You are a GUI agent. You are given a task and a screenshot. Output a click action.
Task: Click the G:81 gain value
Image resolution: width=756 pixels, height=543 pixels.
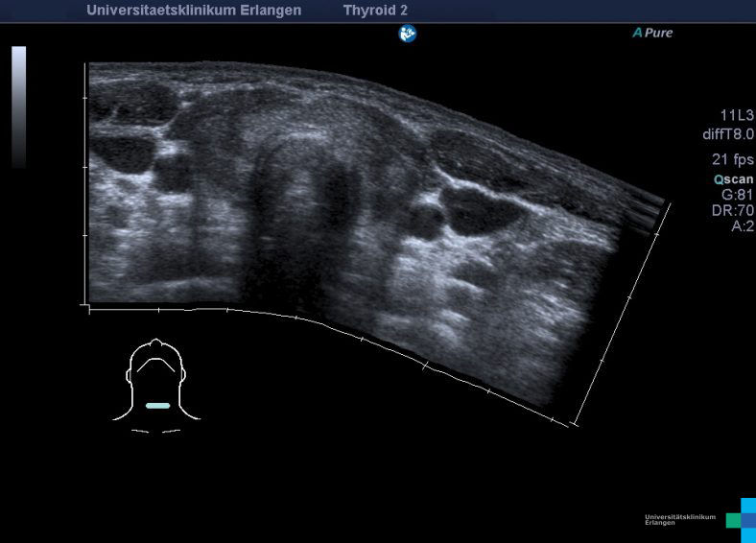coord(737,195)
